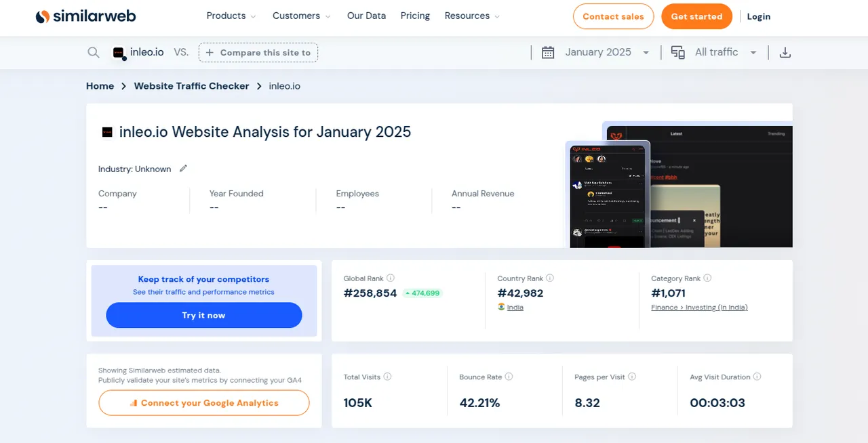Edit the industry using the pencil icon
Screen dimensions: 868x443
pyautogui.click(x=183, y=169)
